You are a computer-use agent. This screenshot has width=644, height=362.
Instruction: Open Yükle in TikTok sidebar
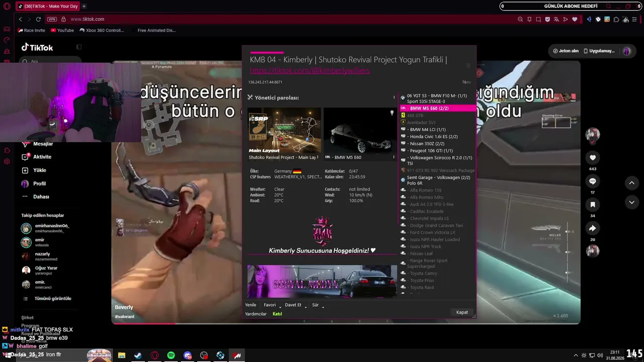pyautogui.click(x=34, y=170)
